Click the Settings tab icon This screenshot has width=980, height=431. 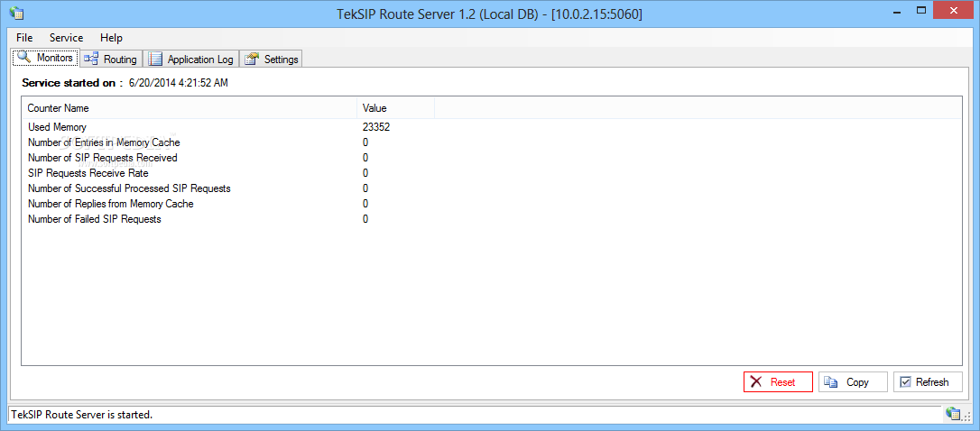pos(252,60)
